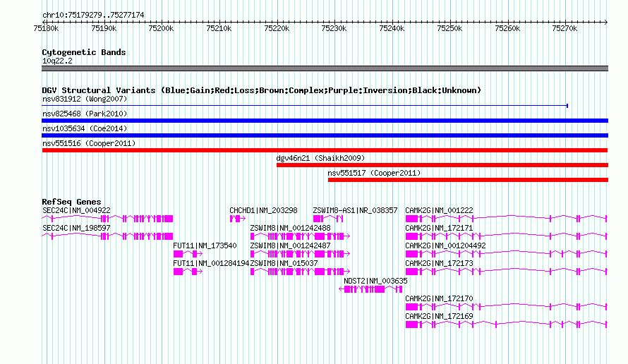The height and width of the screenshot is (364, 628).
Task: Open variant nsv831912 (Wong2007) label
Action: (85, 99)
